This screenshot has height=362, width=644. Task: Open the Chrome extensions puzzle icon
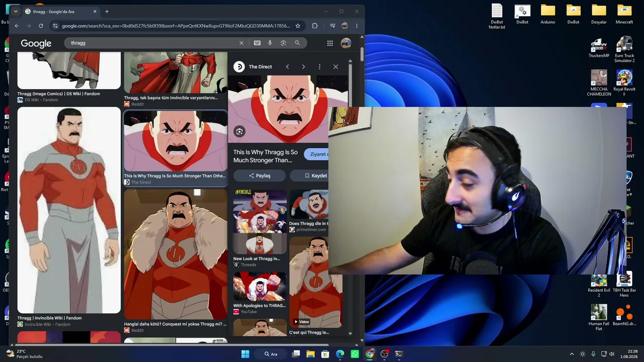(x=315, y=26)
